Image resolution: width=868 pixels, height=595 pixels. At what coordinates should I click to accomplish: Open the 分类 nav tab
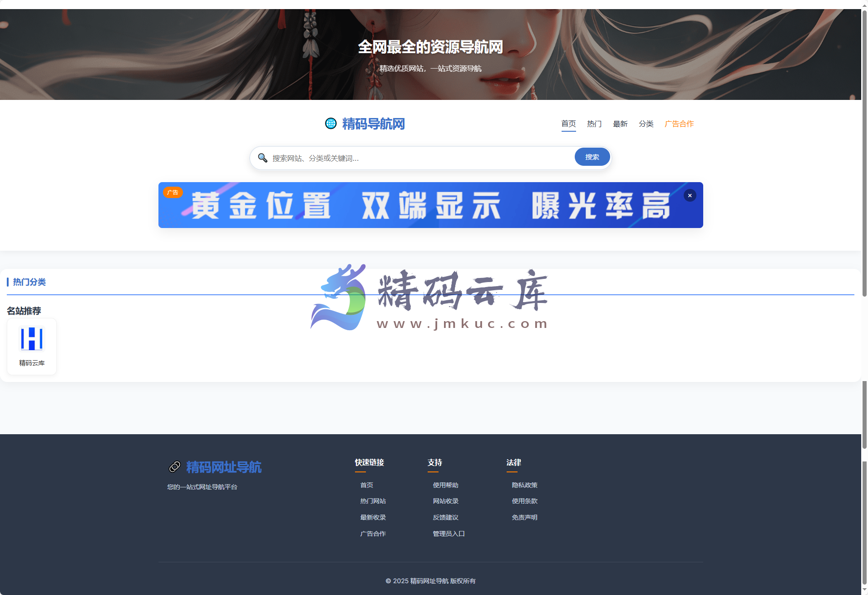pos(646,124)
